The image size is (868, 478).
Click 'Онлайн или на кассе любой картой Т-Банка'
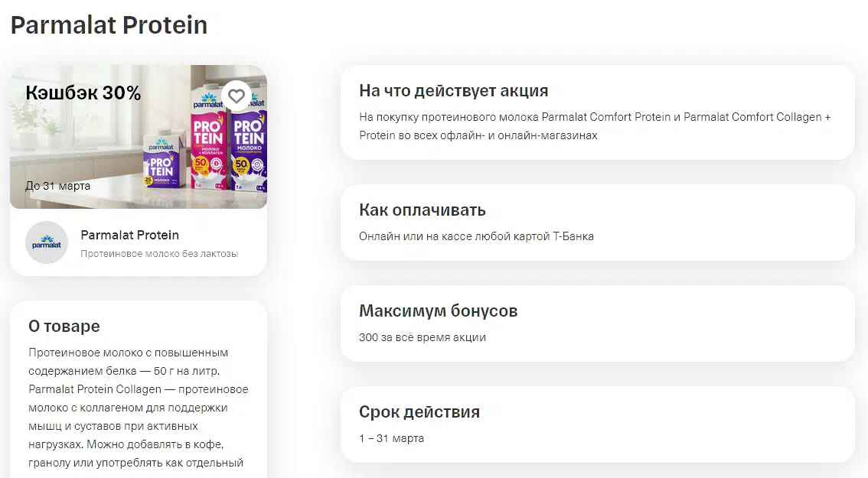click(x=476, y=236)
